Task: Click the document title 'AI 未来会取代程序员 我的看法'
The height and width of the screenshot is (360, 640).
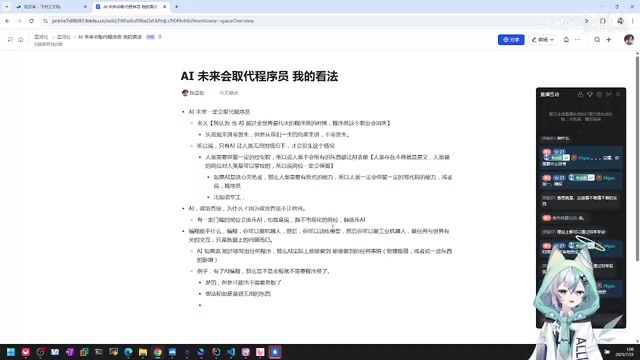Action: 259,76
